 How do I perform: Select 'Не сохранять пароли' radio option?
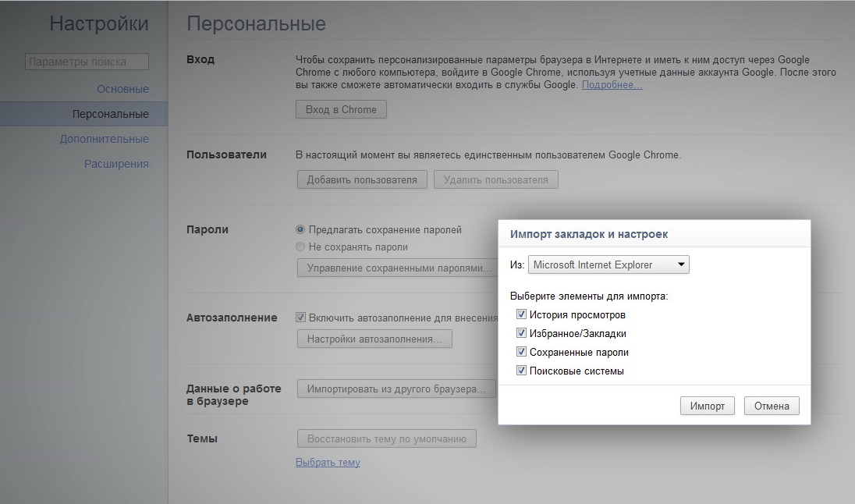pos(300,247)
